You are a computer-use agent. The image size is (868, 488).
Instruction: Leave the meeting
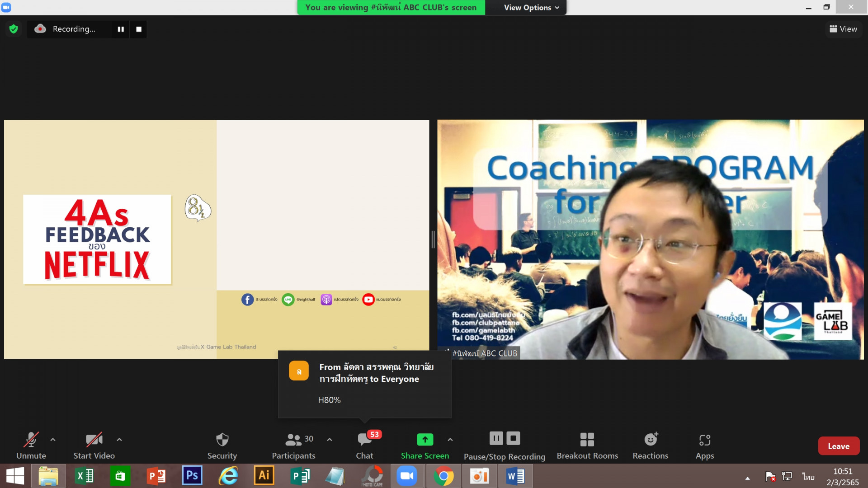839,446
